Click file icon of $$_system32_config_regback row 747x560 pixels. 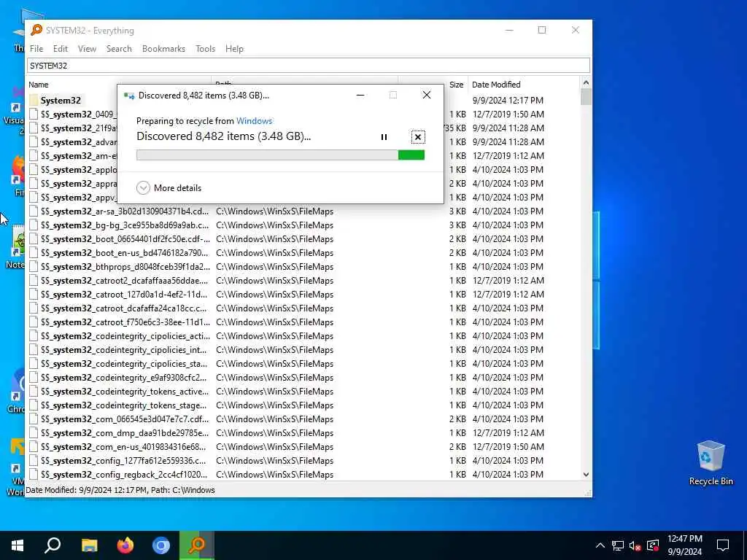[34, 474]
